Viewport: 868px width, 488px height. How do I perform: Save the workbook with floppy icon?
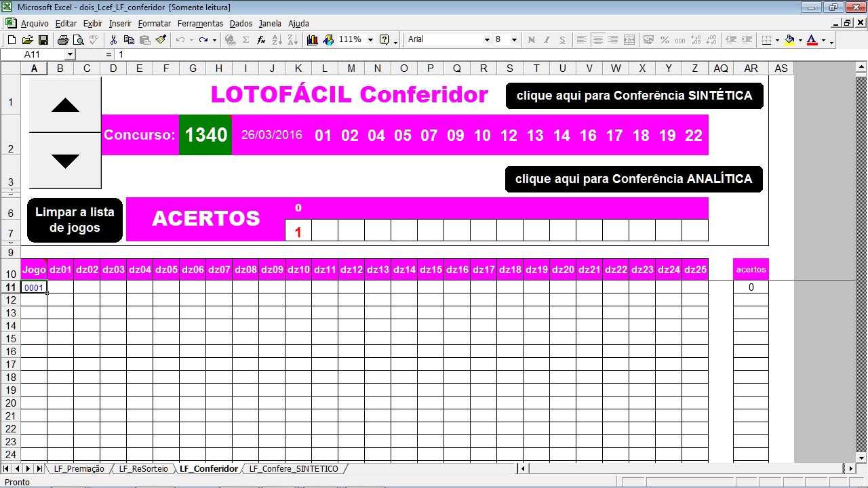(43, 40)
